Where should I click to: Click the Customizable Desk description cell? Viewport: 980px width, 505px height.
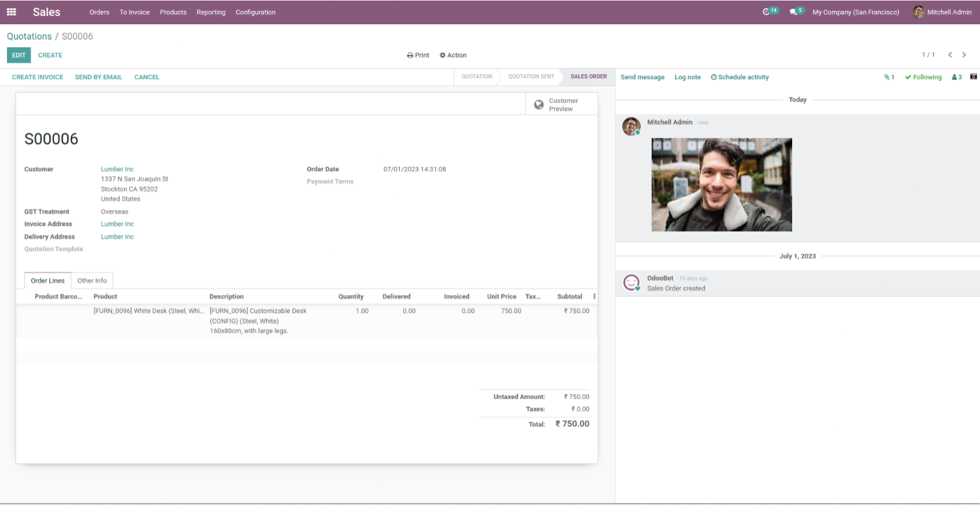pos(258,321)
